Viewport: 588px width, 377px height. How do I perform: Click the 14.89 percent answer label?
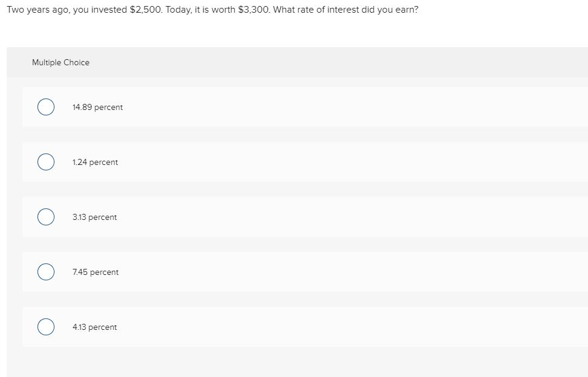(97, 107)
